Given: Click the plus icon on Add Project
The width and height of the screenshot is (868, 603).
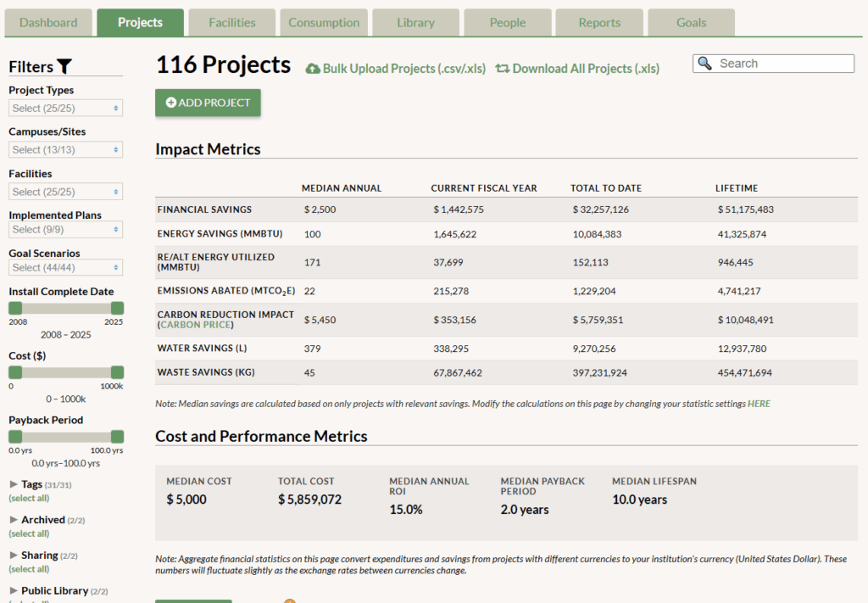Looking at the screenshot, I should (170, 103).
